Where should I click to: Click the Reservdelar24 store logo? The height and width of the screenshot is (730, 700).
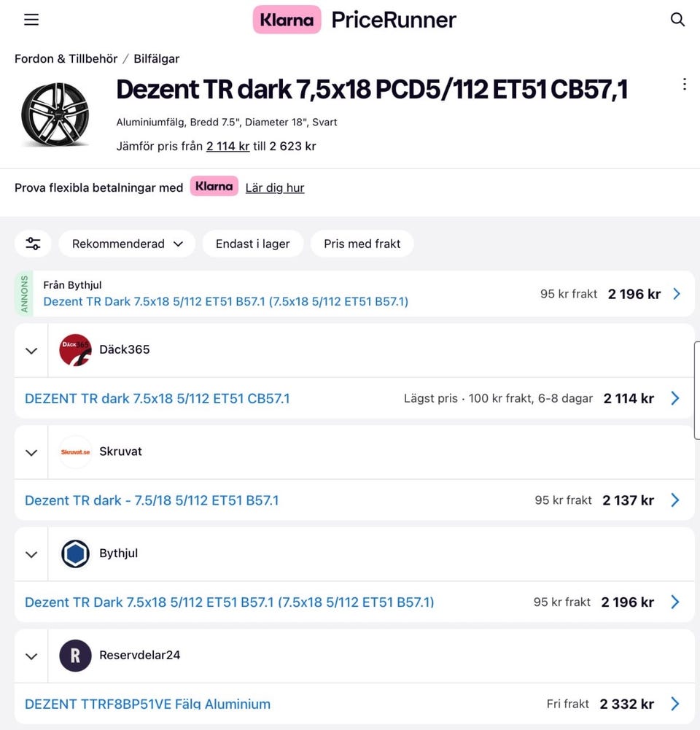coord(75,656)
